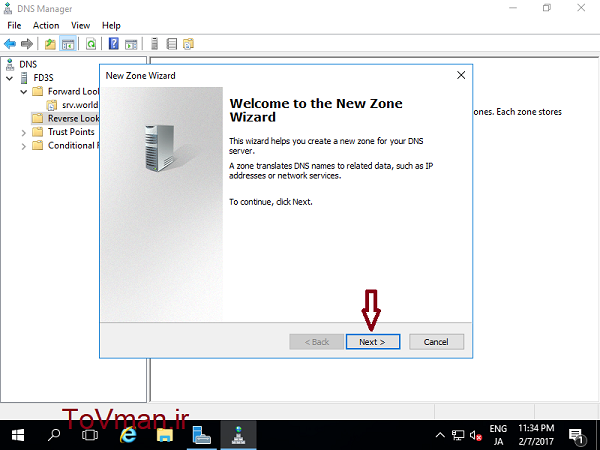Select Trust Points in the tree

click(x=71, y=132)
